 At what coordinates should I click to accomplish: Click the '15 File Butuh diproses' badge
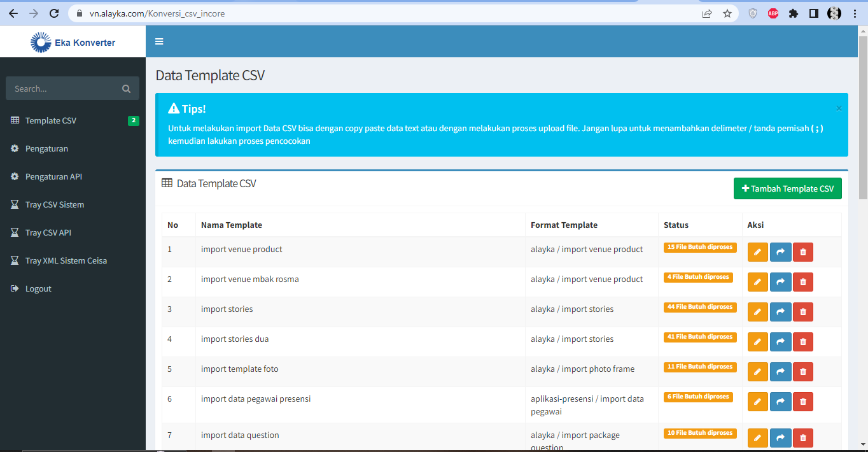tap(700, 247)
